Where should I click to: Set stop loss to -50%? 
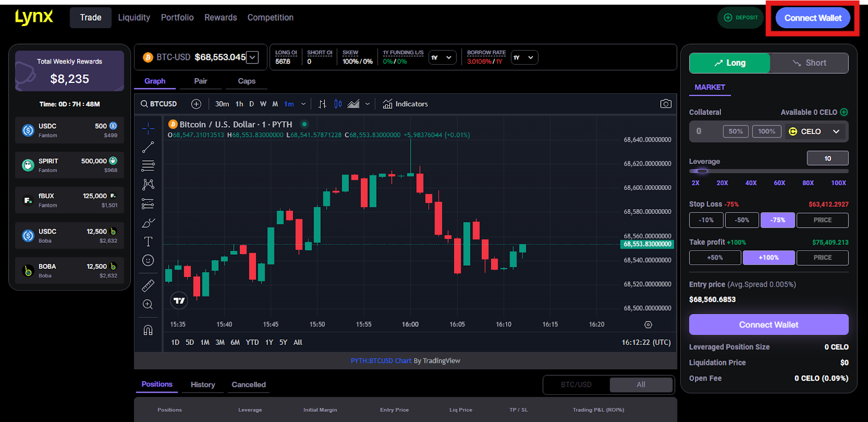742,220
